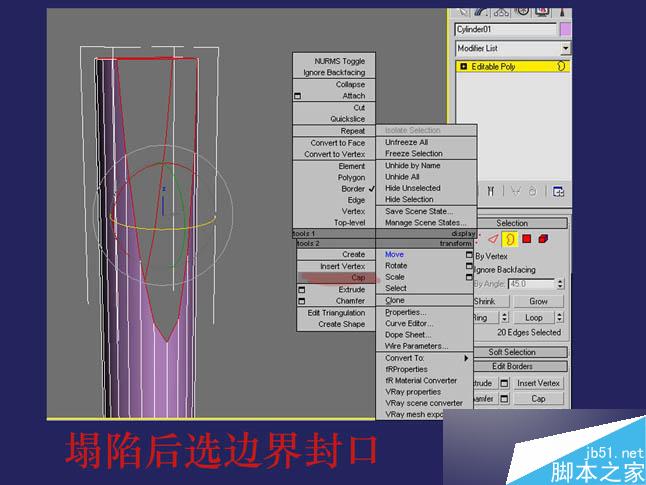Click the Shrink button
The image size is (646, 485).
pyautogui.click(x=490, y=301)
